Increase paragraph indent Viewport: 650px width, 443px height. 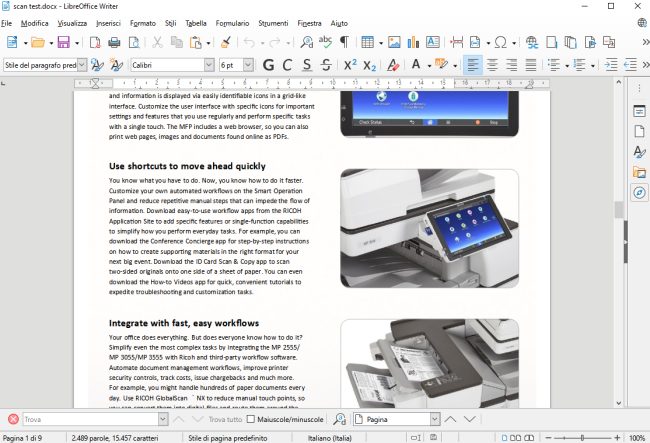pyautogui.click(x=611, y=65)
